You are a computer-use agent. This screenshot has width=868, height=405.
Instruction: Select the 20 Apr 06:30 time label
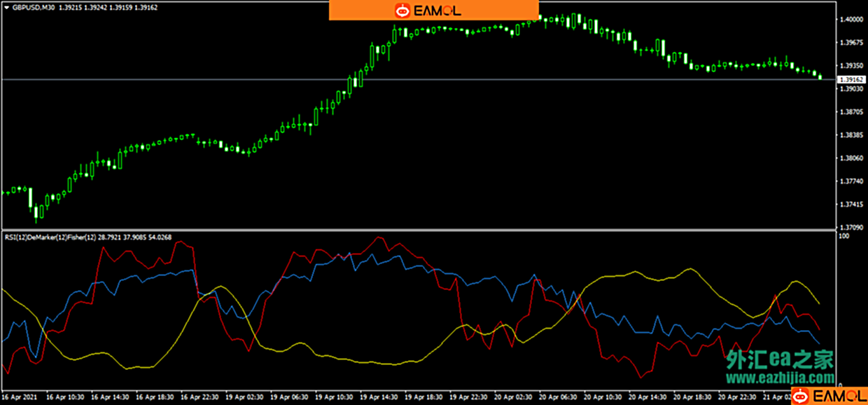coord(559,396)
